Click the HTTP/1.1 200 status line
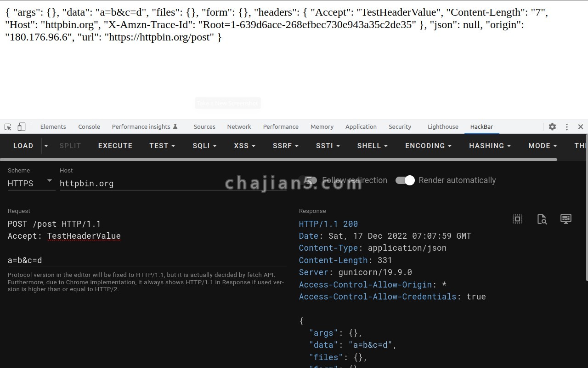 click(328, 224)
